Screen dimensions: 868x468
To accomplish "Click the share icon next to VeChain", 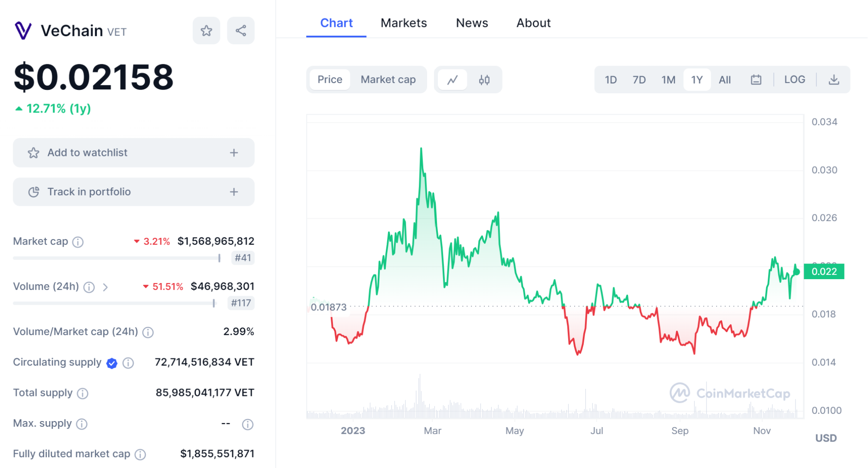I will 241,31.
